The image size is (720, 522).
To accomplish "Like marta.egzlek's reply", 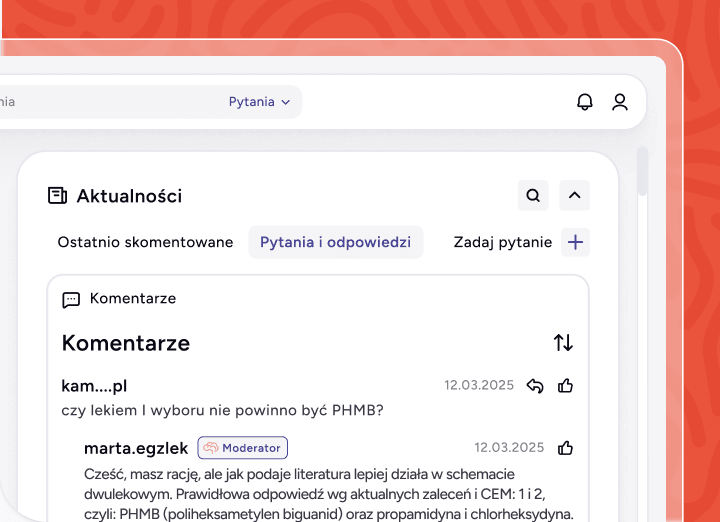I will (565, 448).
